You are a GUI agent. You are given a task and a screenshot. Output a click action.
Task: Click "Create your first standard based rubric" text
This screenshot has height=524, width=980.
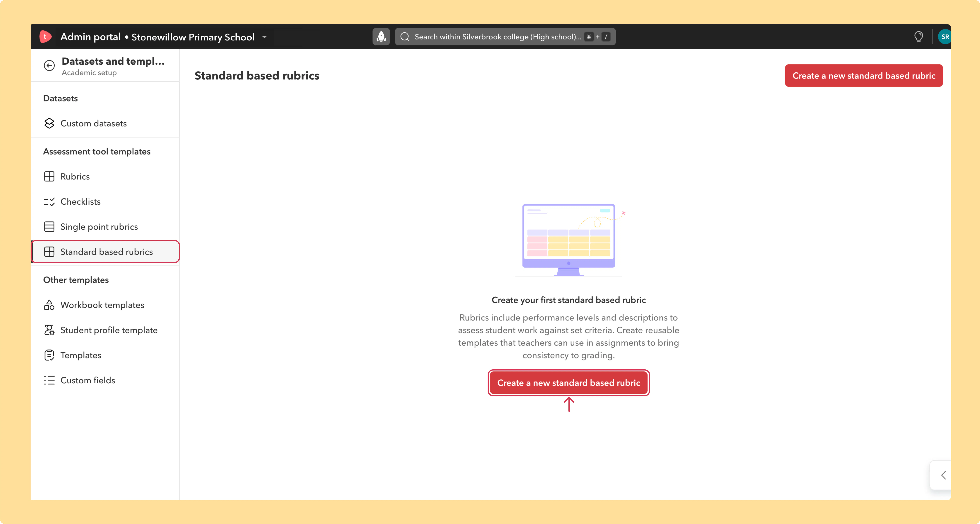click(568, 300)
